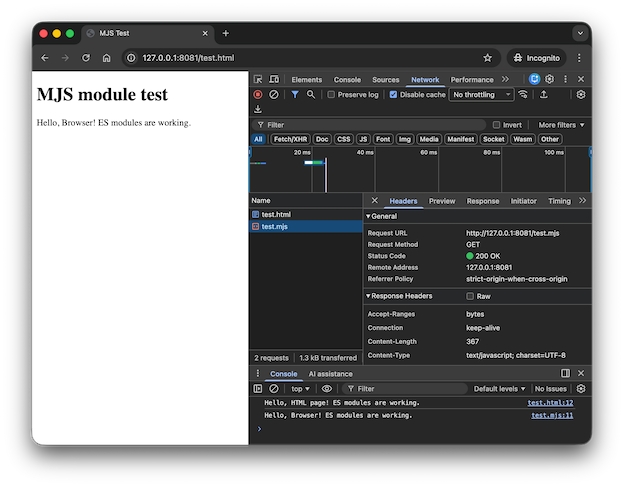Open the No throttling dropdown
The height and width of the screenshot is (487, 624).
point(481,94)
